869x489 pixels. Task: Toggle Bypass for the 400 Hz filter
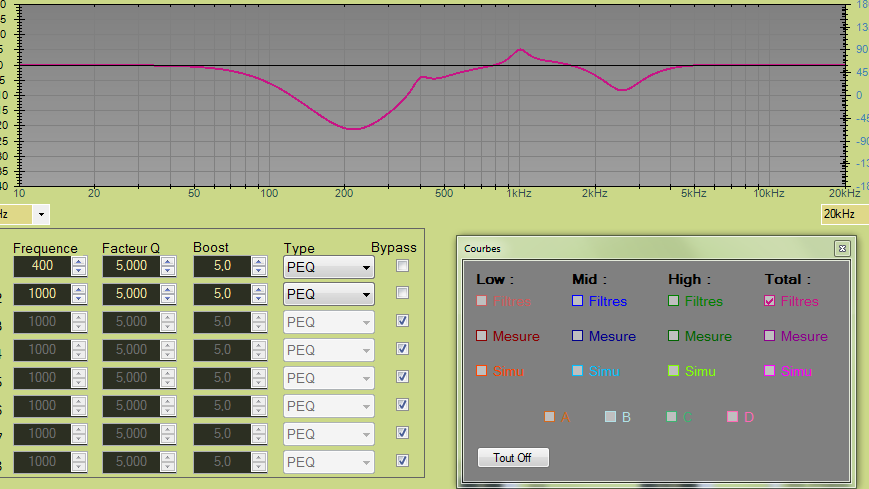pos(402,266)
